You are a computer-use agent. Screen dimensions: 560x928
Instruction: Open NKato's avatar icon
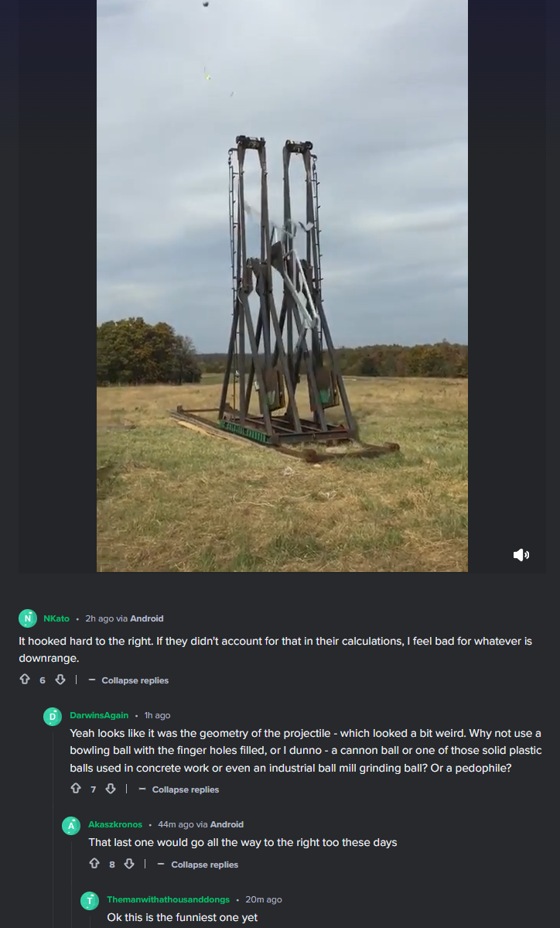click(x=28, y=618)
